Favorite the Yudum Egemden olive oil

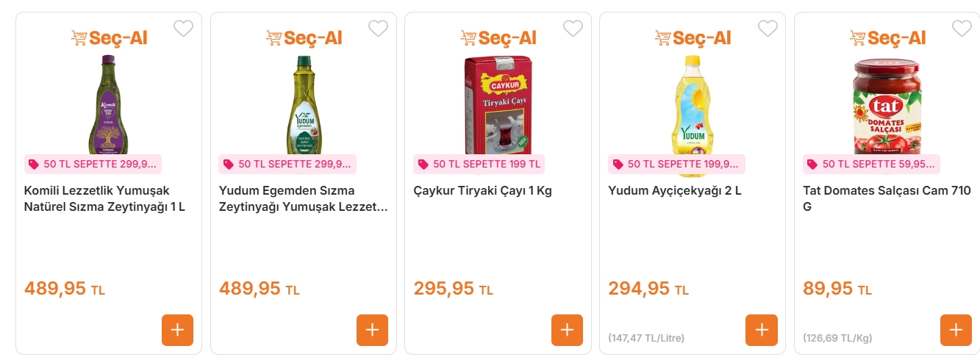378,29
